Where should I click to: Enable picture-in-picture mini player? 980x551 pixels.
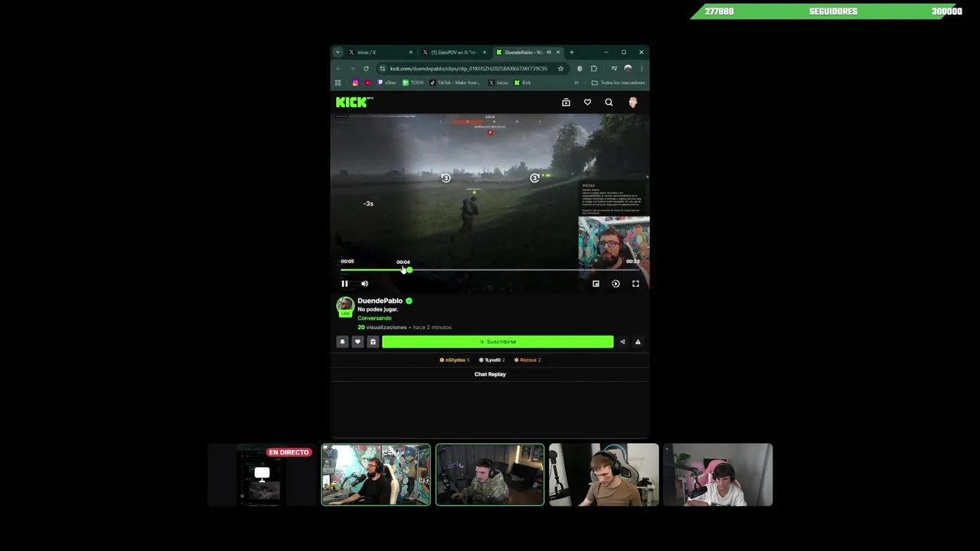click(x=596, y=284)
